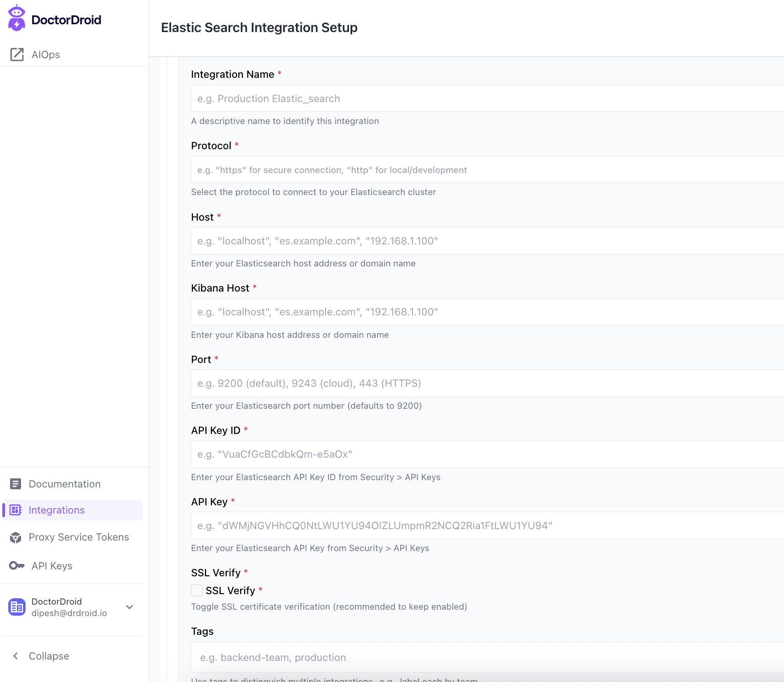The image size is (784, 682).
Task: Click the Integrations grid icon
Action: pos(16,510)
